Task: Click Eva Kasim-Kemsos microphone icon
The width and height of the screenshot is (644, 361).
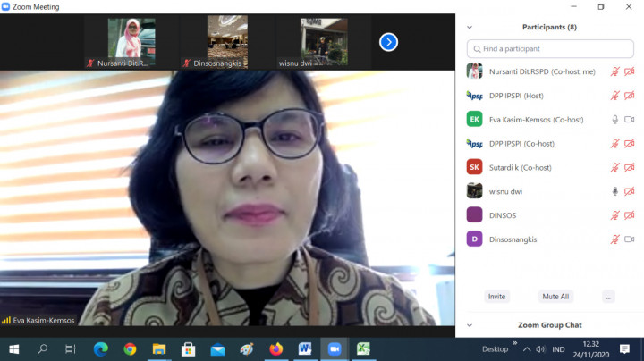Action: 614,120
